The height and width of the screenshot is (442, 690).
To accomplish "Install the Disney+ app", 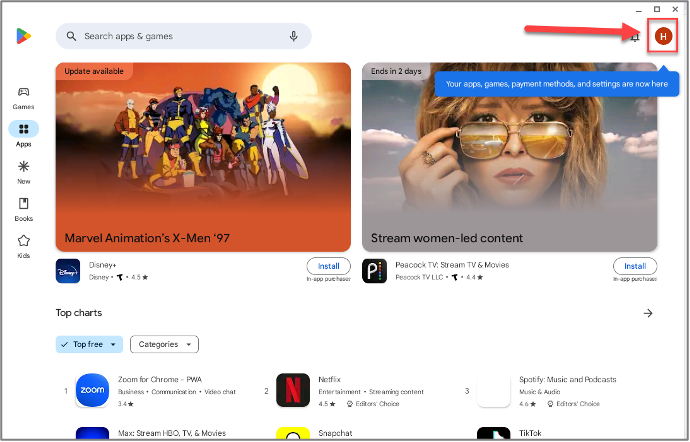I will (328, 266).
